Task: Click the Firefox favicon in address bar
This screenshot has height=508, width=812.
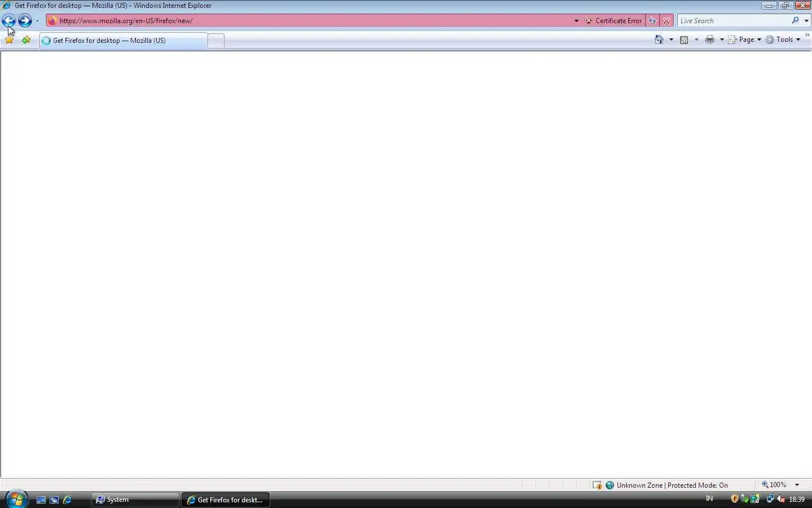Action: click(52, 21)
